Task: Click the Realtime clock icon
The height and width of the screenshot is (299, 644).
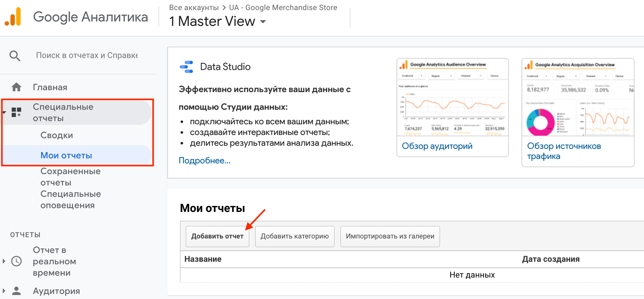Action: [x=16, y=261]
